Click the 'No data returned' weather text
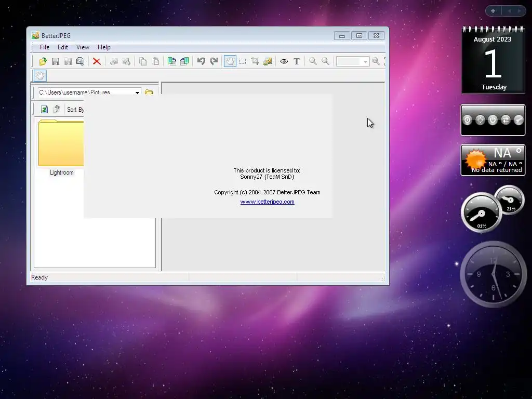This screenshot has width=532, height=399. click(497, 170)
